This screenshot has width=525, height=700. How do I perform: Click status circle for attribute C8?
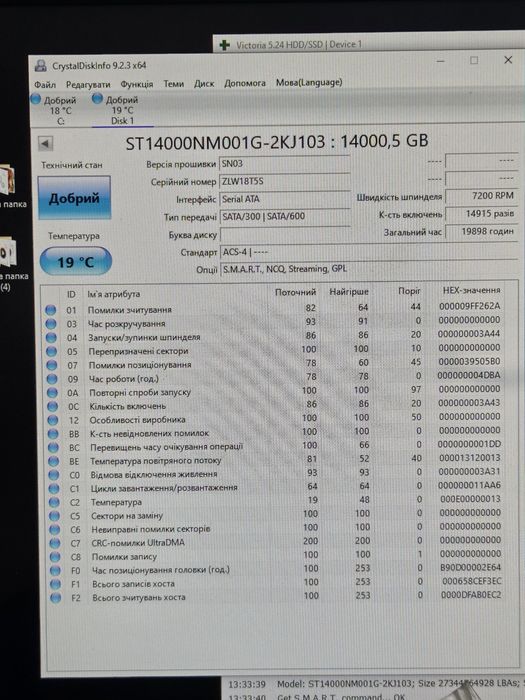[55, 557]
